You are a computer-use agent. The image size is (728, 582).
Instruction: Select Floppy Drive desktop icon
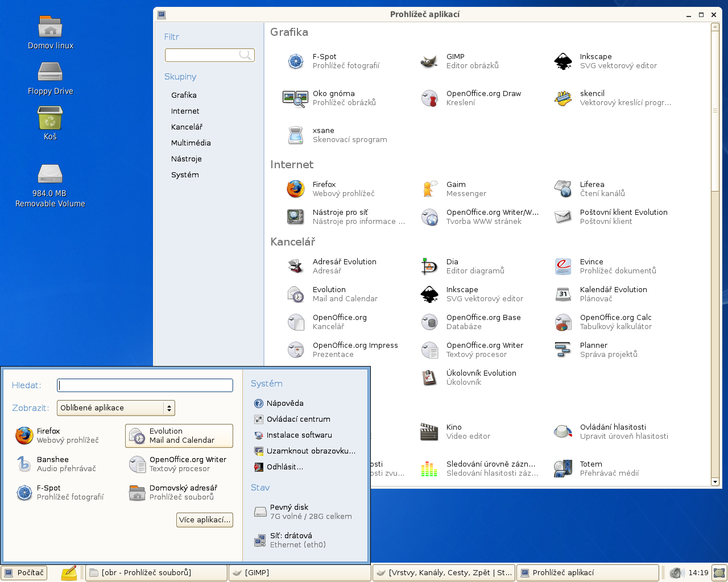pyautogui.click(x=51, y=78)
